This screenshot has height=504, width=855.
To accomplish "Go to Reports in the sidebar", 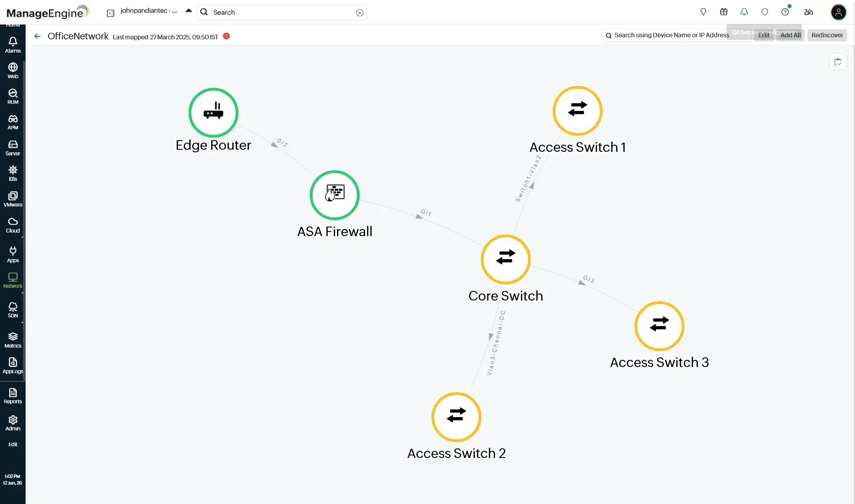I will tap(13, 396).
